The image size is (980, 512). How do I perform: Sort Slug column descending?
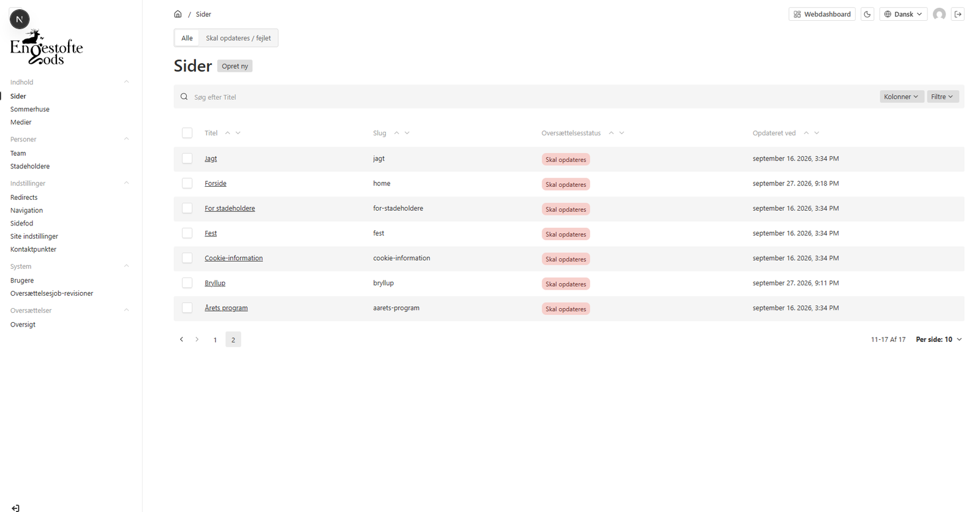(407, 133)
